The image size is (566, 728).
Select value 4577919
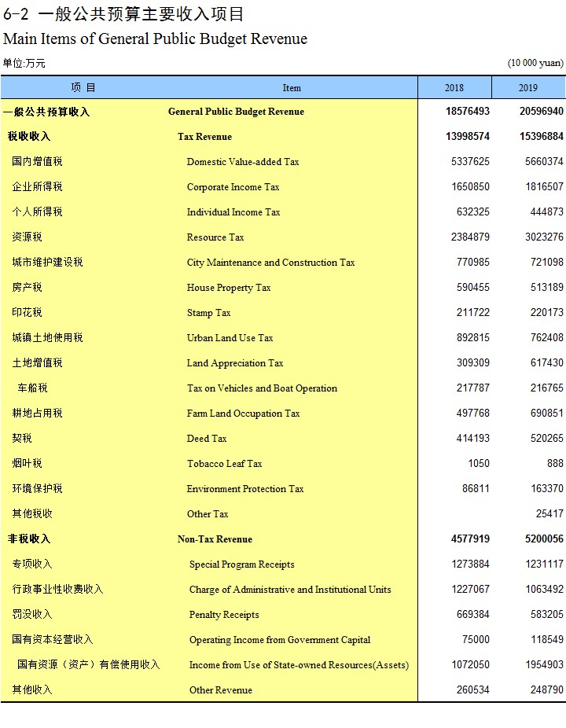tap(470, 539)
